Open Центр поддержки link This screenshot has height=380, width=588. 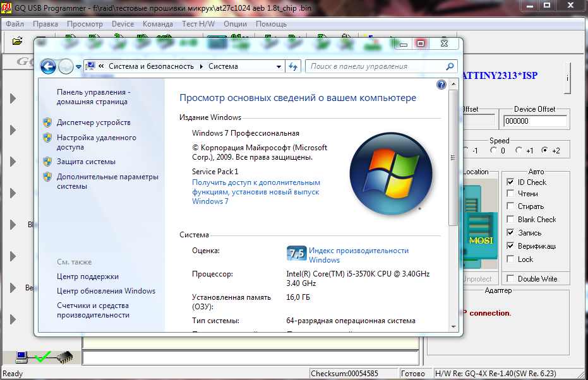88,276
